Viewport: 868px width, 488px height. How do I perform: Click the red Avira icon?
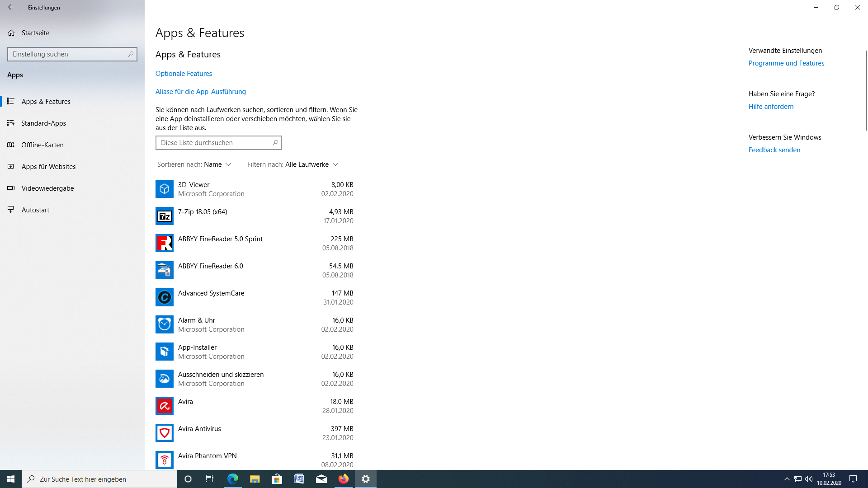point(165,406)
